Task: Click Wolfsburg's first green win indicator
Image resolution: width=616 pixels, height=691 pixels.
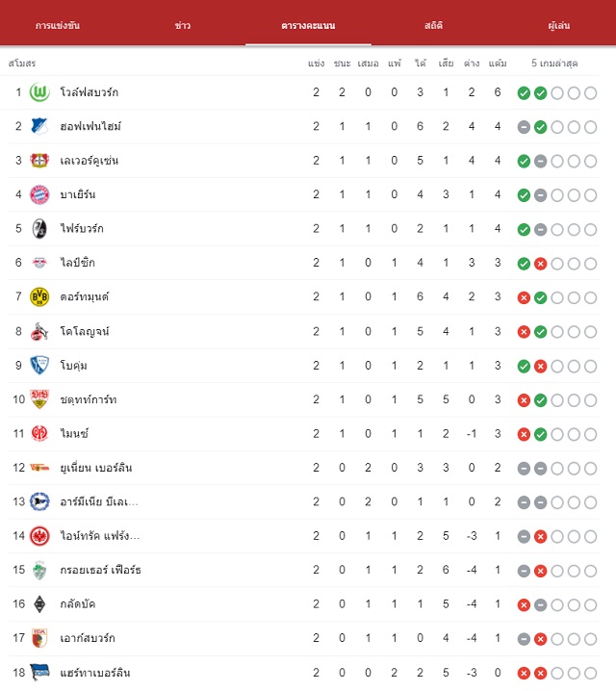Action: (524, 93)
